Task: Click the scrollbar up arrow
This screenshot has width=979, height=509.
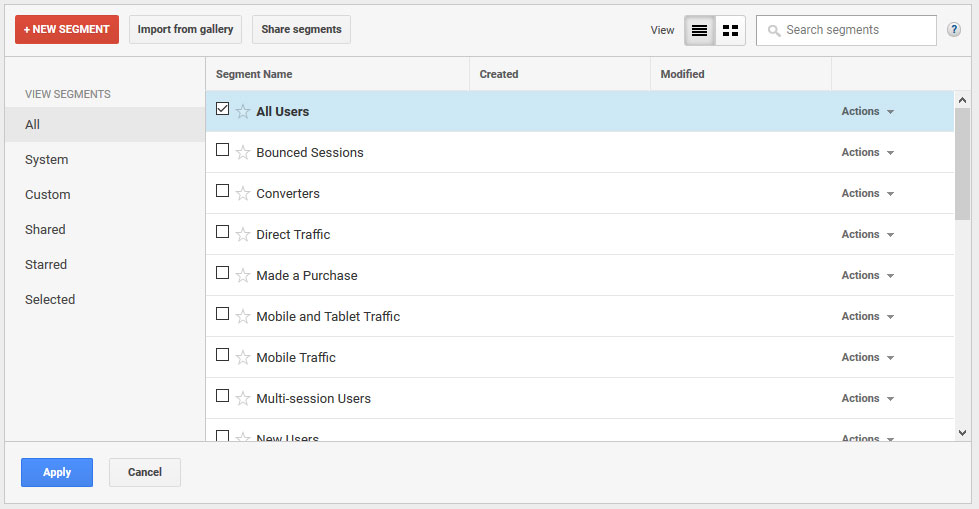Action: [962, 100]
